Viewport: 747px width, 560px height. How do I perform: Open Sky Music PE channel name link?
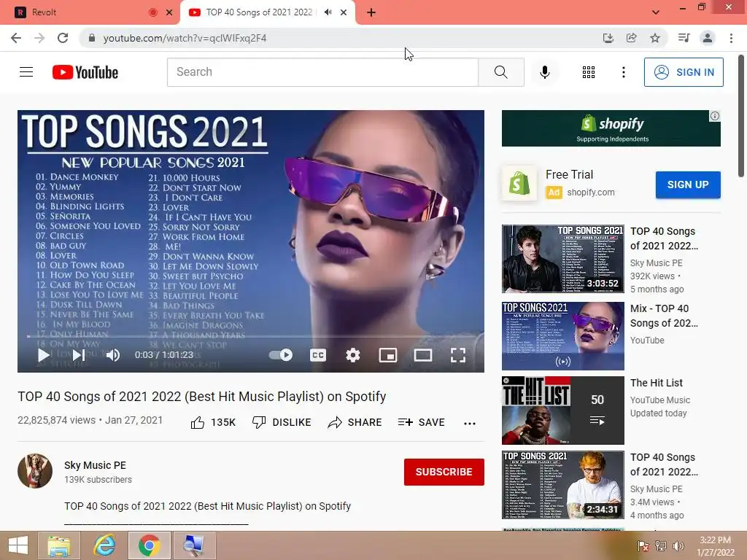[96, 465]
